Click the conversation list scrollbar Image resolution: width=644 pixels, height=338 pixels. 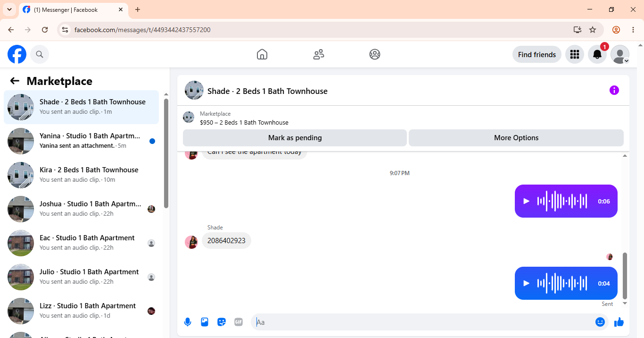point(166,153)
